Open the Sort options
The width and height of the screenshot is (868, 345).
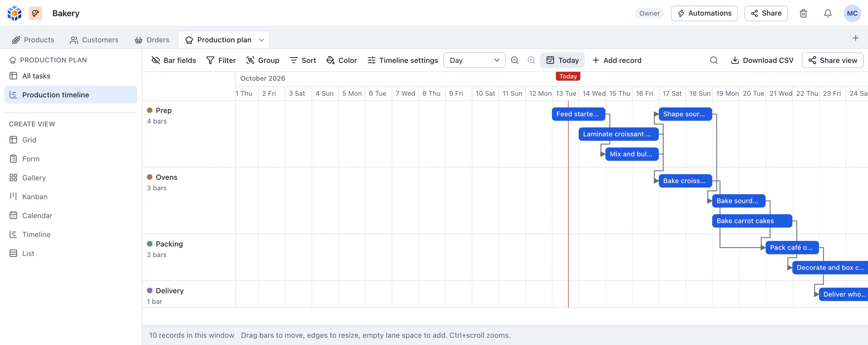(303, 60)
